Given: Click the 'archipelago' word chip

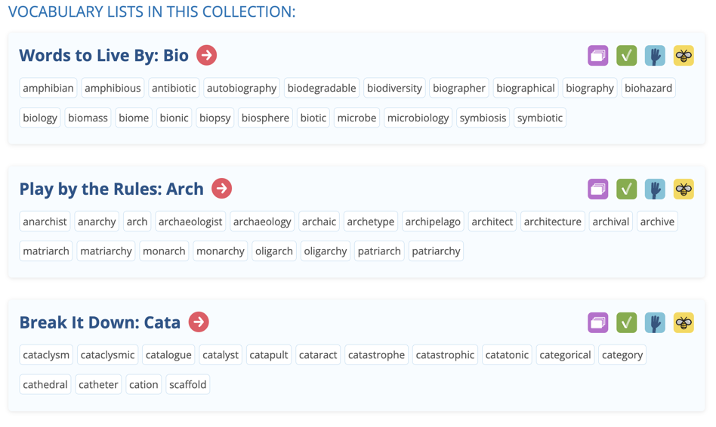Looking at the screenshot, I should tap(433, 221).
